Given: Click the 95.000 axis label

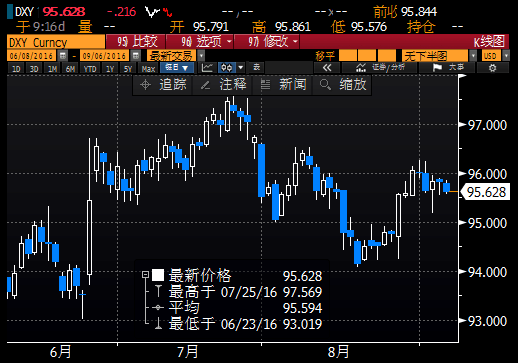Looking at the screenshot, I should [x=487, y=223].
